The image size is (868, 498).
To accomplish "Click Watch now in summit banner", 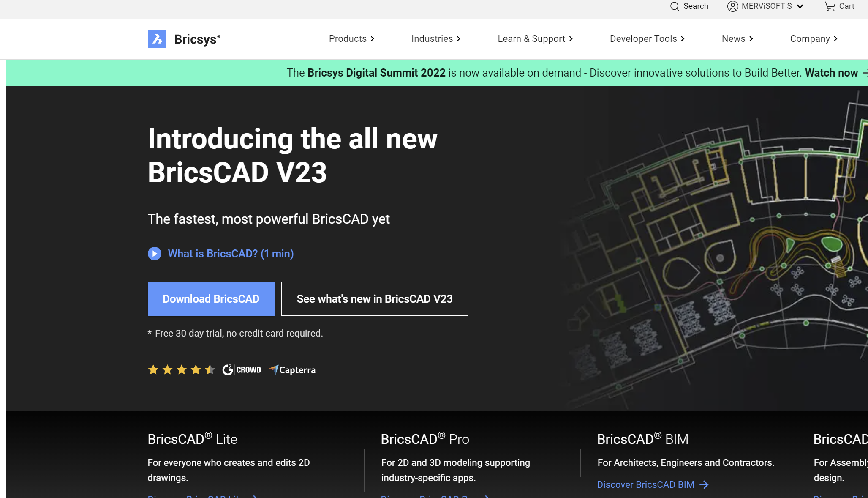I will [831, 73].
